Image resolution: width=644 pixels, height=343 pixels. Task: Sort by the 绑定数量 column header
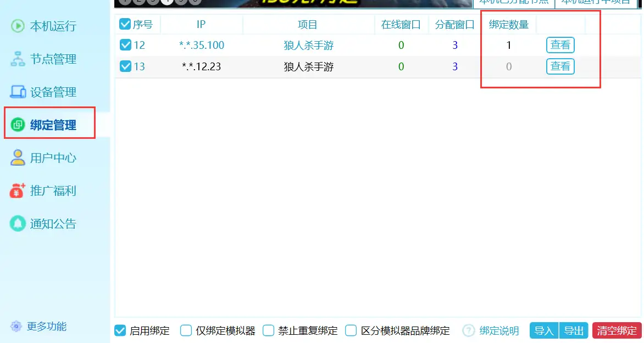pyautogui.click(x=509, y=25)
